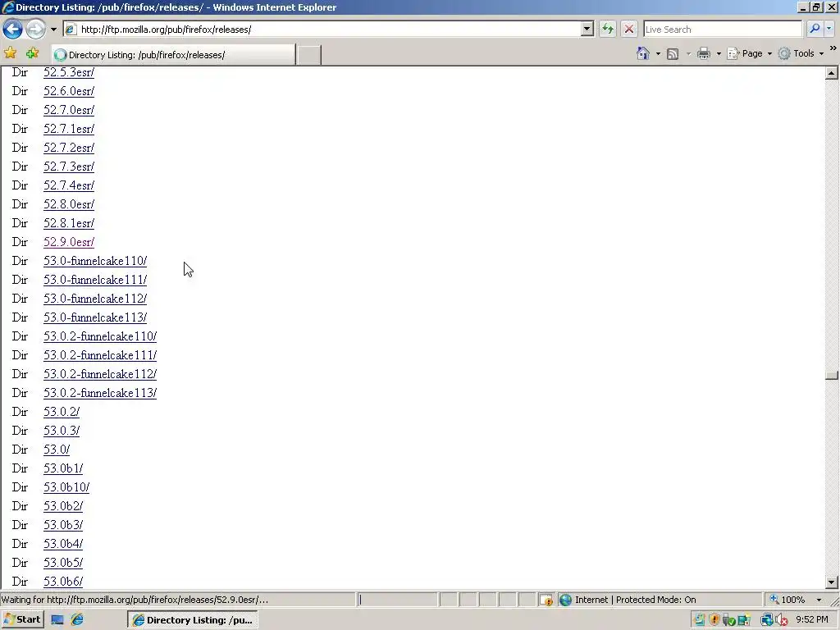Screen dimensions: 840x630
Task: Click the Show Desktop quick launch icon
Action: (x=57, y=620)
